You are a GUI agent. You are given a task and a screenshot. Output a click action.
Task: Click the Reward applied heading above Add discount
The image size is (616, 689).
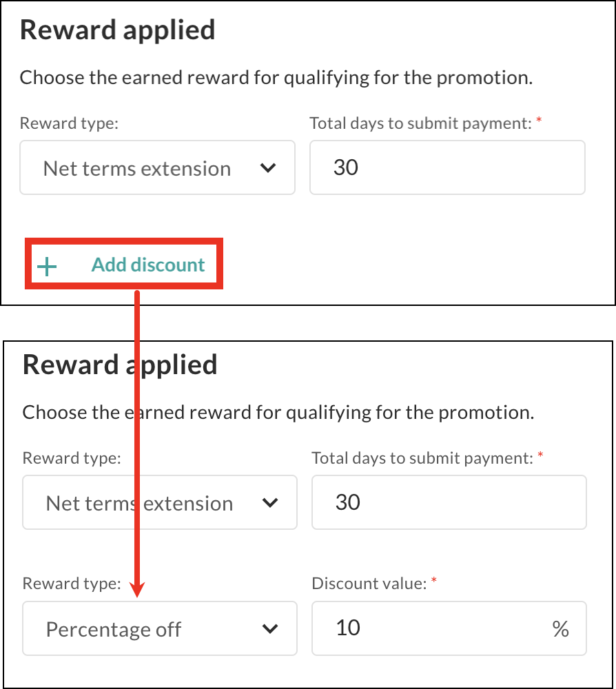(118, 30)
